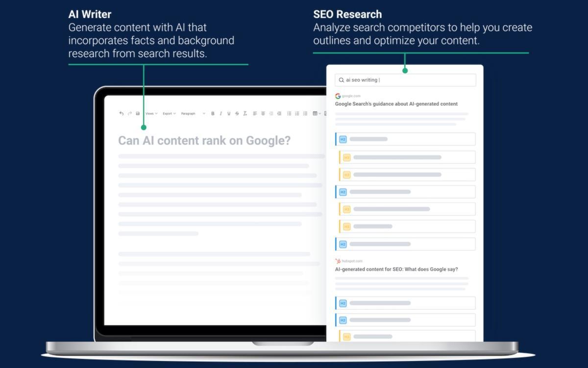Viewport: 588px width, 368px height.
Task: Open the HubSpot AI-generated content result
Action: point(396,269)
